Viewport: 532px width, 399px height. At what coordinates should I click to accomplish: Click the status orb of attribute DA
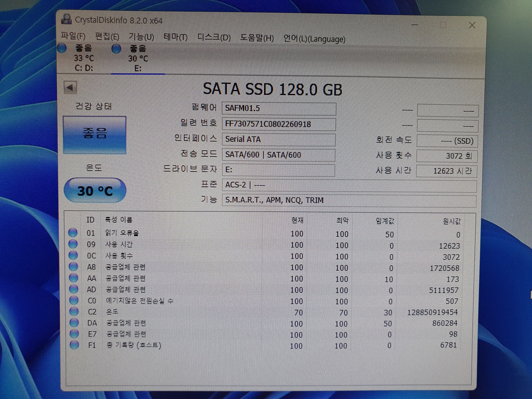(74, 322)
